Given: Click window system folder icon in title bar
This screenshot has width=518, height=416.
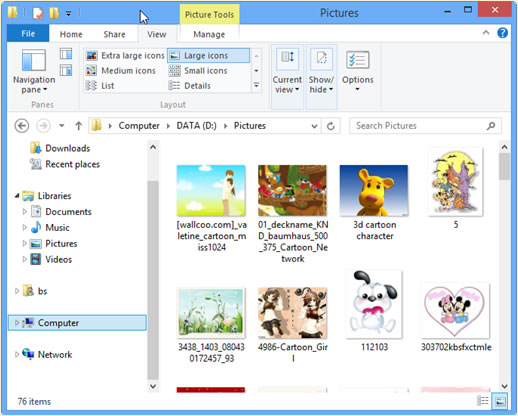Looking at the screenshot, I should [x=13, y=13].
